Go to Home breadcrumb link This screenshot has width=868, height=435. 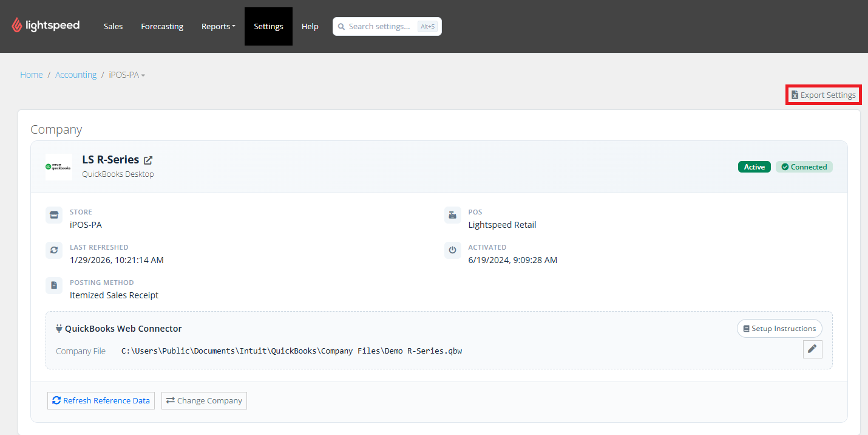(x=32, y=75)
